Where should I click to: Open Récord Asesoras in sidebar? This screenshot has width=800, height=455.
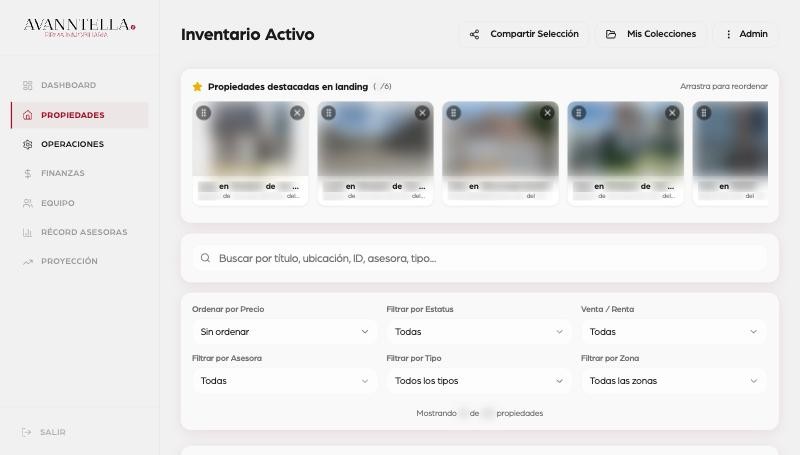(80, 232)
